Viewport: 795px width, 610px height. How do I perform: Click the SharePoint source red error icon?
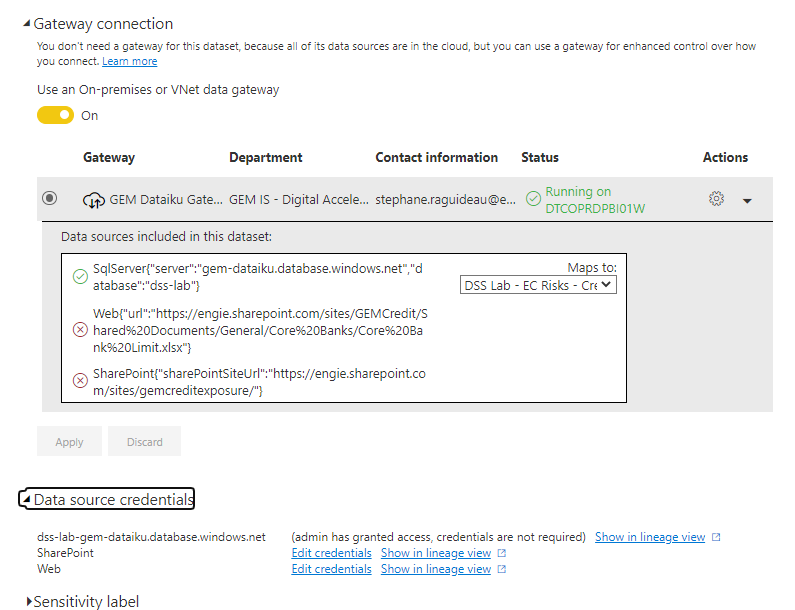pyautogui.click(x=80, y=380)
